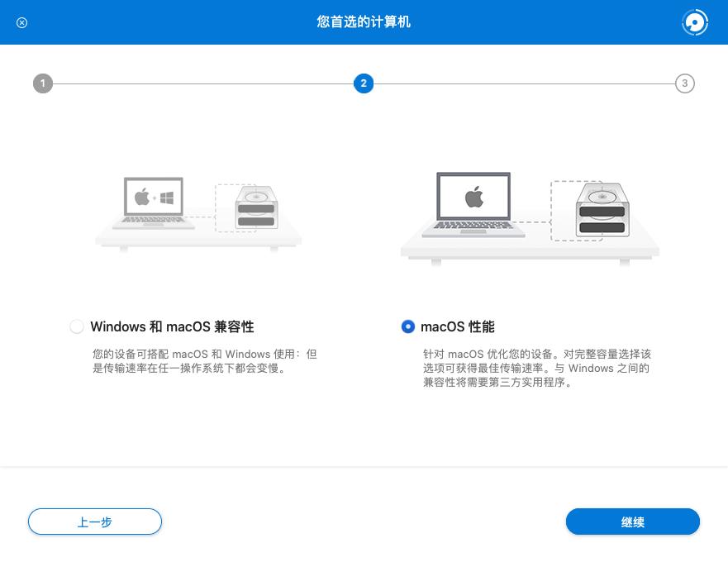Click the 您首选的计算机 title text
Screen dimensions: 728x562
364,22
